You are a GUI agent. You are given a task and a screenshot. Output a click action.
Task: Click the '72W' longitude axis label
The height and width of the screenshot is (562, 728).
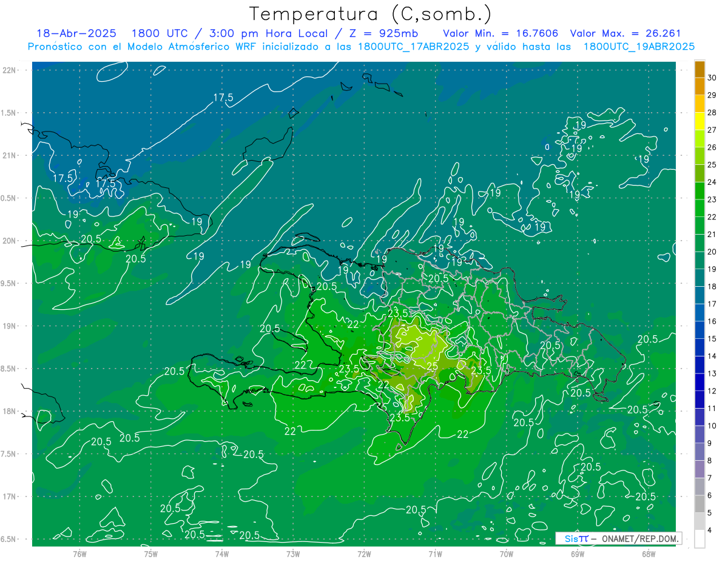pos(364,554)
